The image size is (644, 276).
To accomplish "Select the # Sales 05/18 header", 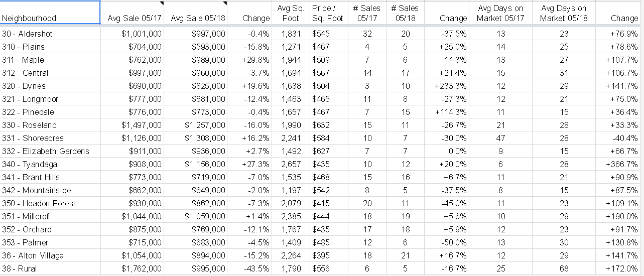I will [405, 13].
